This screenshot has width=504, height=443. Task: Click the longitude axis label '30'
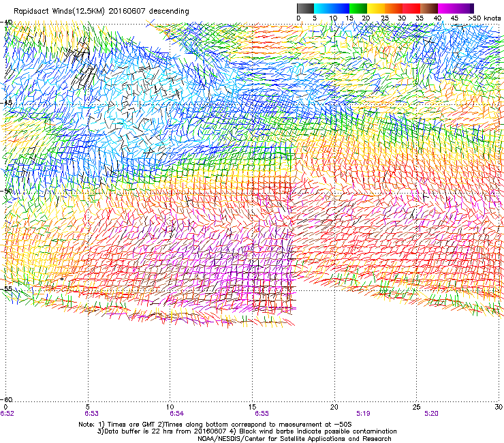499,407
